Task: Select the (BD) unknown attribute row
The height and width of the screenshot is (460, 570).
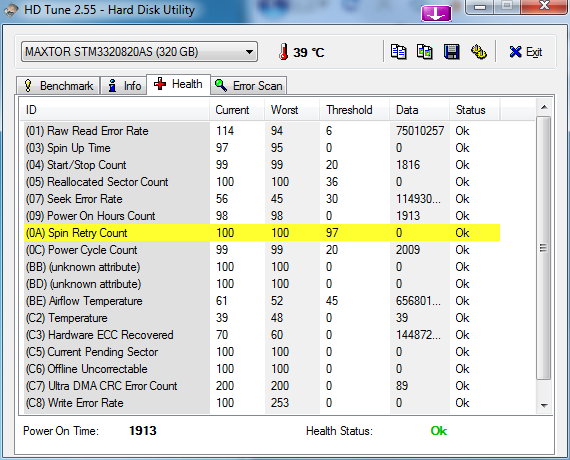Action: [x=262, y=284]
